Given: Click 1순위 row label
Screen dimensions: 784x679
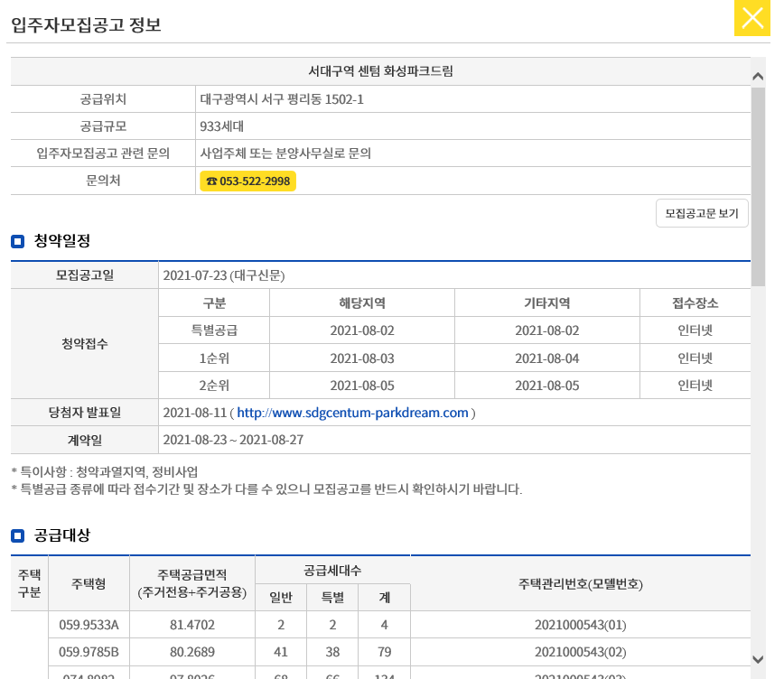Looking at the screenshot, I should coord(214,358).
